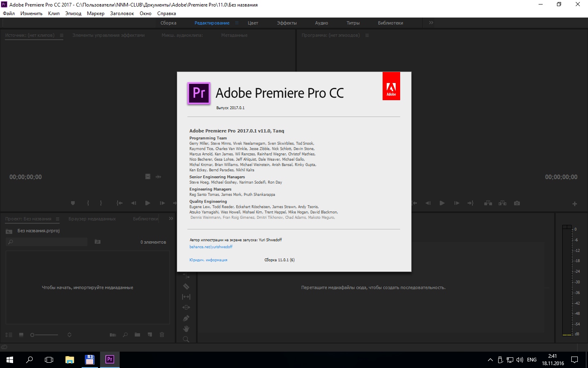The image size is (588, 368).
Task: Step forward one frame in Program monitor
Action: pos(457,203)
